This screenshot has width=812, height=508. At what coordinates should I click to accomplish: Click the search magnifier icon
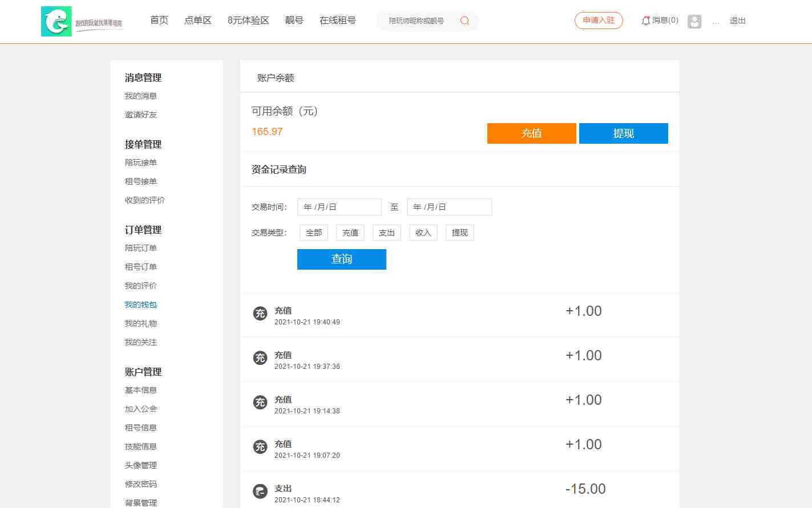coord(464,21)
